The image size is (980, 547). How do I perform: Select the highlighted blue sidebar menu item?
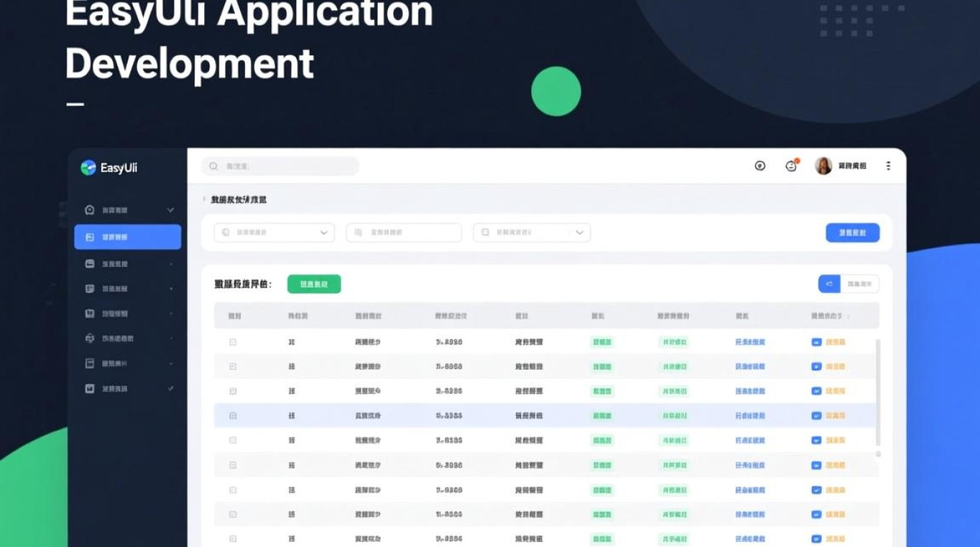pos(128,237)
